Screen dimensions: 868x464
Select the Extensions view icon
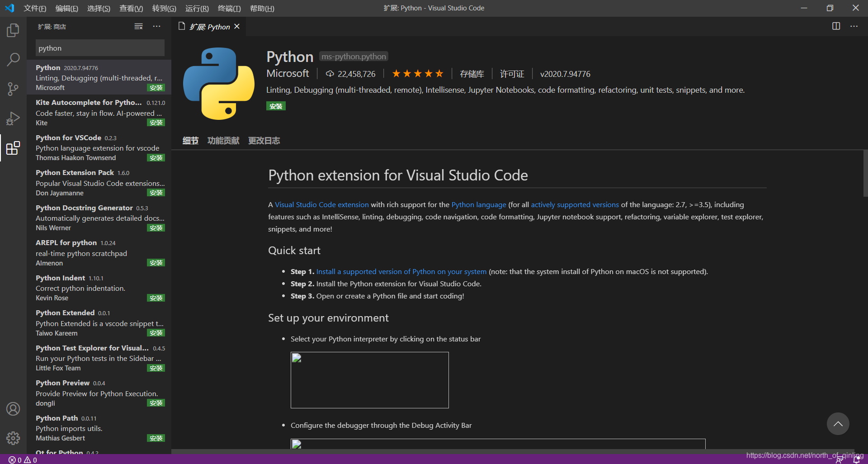pos(13,148)
